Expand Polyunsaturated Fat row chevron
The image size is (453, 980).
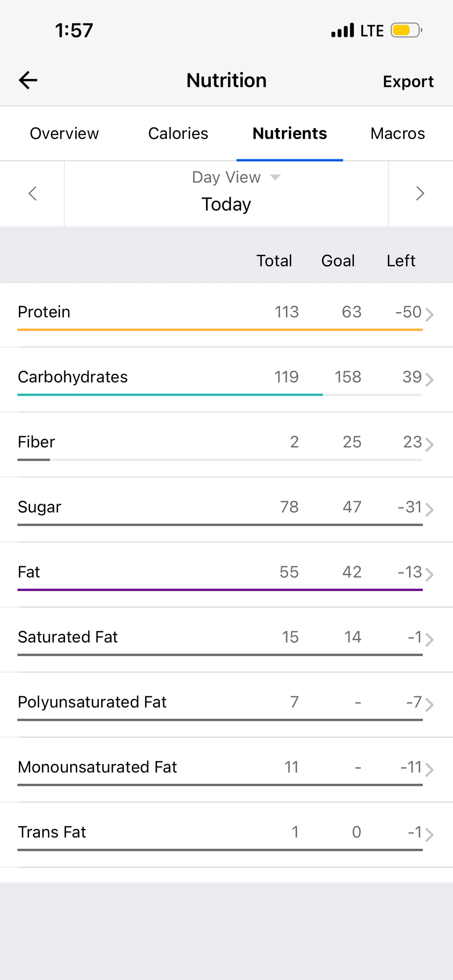click(x=429, y=704)
